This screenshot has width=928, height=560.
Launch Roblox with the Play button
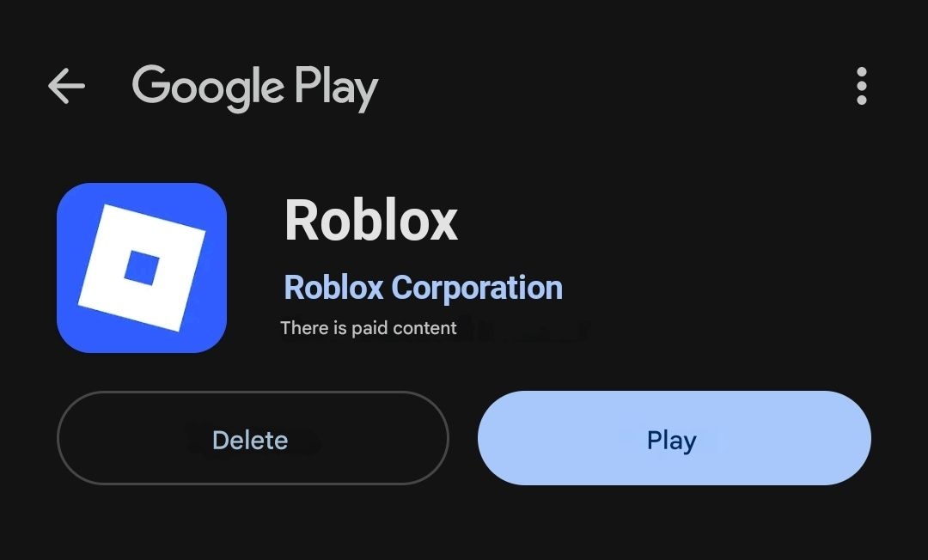tap(675, 438)
